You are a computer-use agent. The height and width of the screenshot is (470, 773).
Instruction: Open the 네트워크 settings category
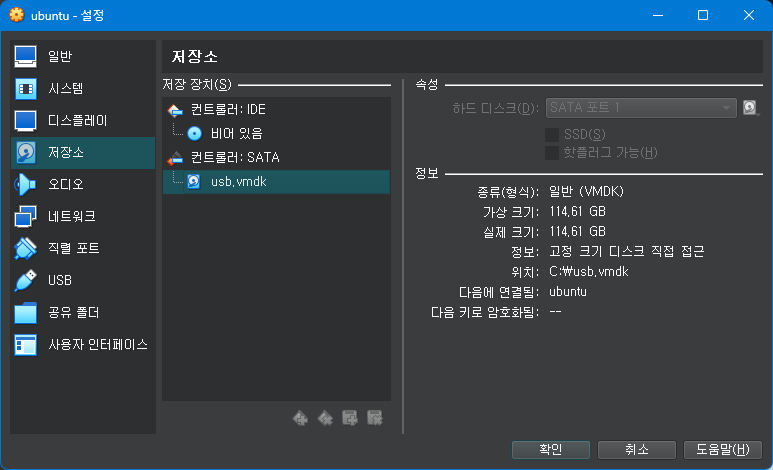point(83,217)
